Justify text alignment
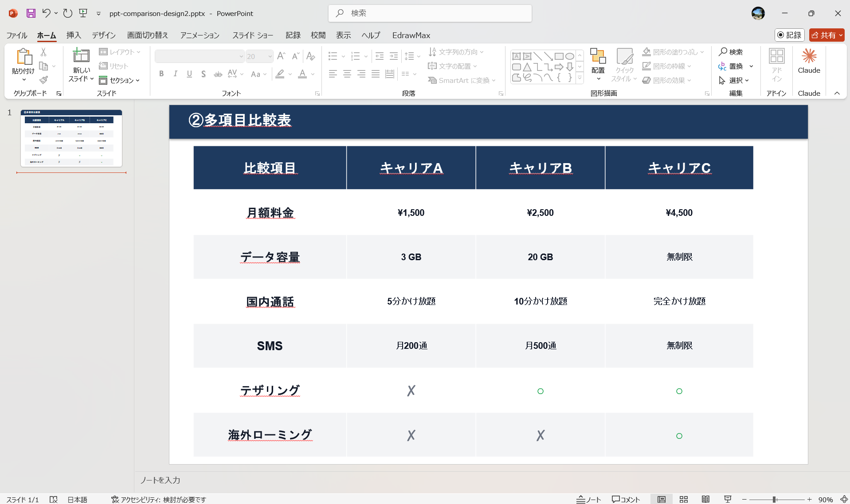850x504 pixels. tap(376, 74)
